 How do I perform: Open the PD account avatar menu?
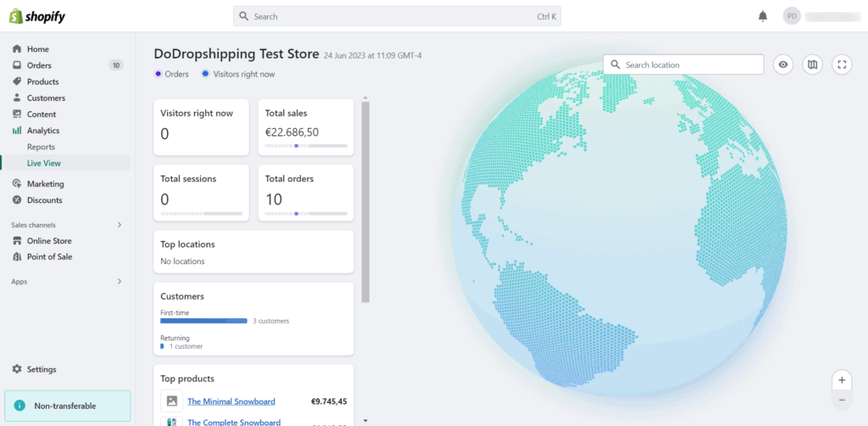pyautogui.click(x=793, y=16)
